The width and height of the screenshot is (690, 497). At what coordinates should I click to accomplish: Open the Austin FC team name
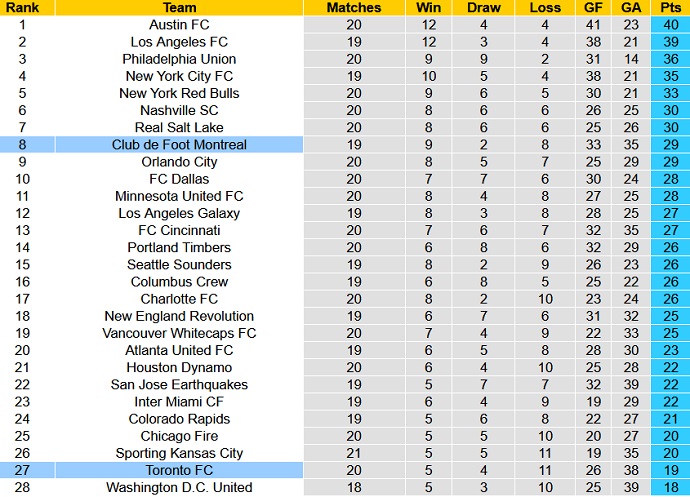pos(179,24)
